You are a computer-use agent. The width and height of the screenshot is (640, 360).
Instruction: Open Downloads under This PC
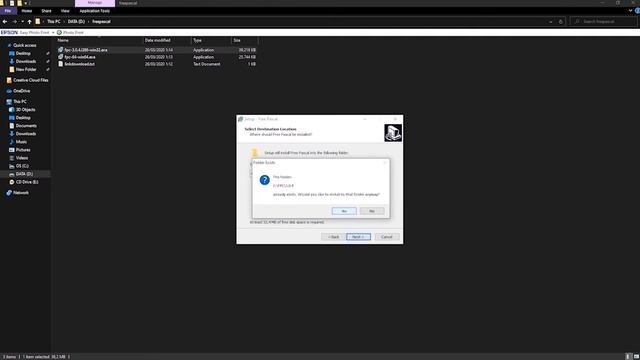tap(26, 134)
